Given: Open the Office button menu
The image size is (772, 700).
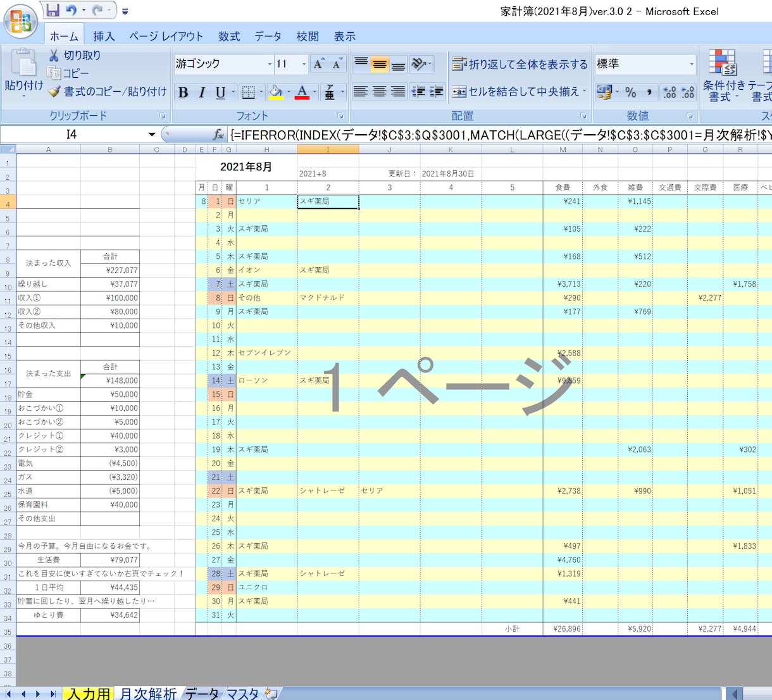Looking at the screenshot, I should point(20,21).
